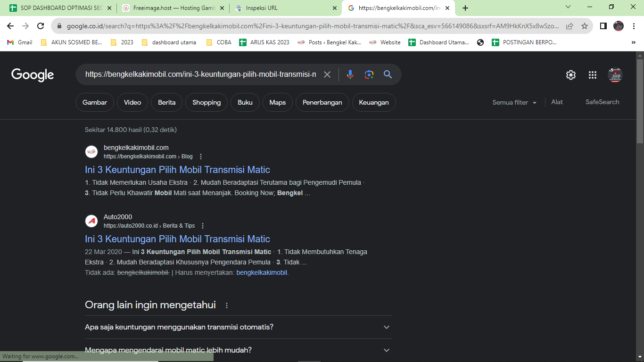The width and height of the screenshot is (644, 362).
Task: Open the new tab plus button
Action: [465, 8]
